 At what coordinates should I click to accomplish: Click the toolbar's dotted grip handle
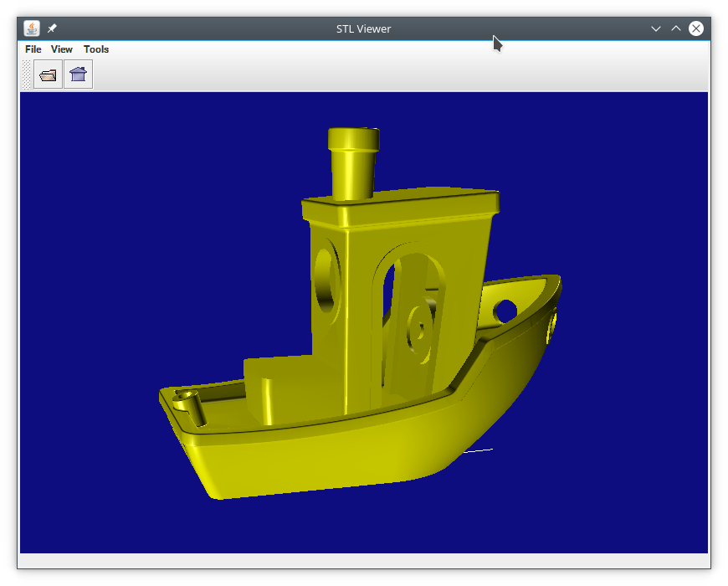(27, 75)
